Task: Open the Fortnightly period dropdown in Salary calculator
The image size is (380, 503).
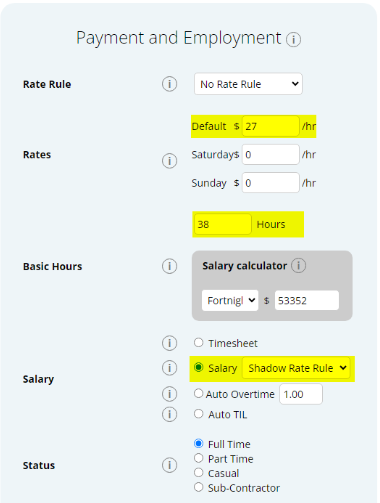Action: (230, 300)
